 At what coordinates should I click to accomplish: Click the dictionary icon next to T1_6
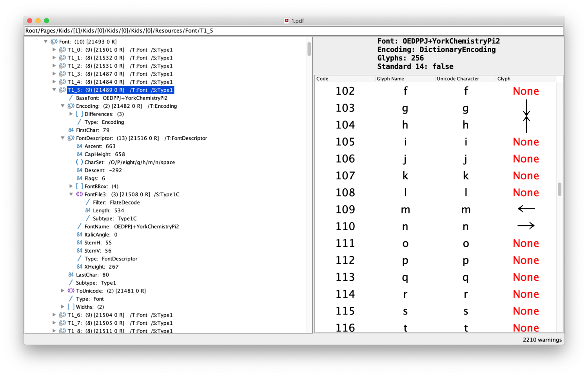tap(62, 315)
